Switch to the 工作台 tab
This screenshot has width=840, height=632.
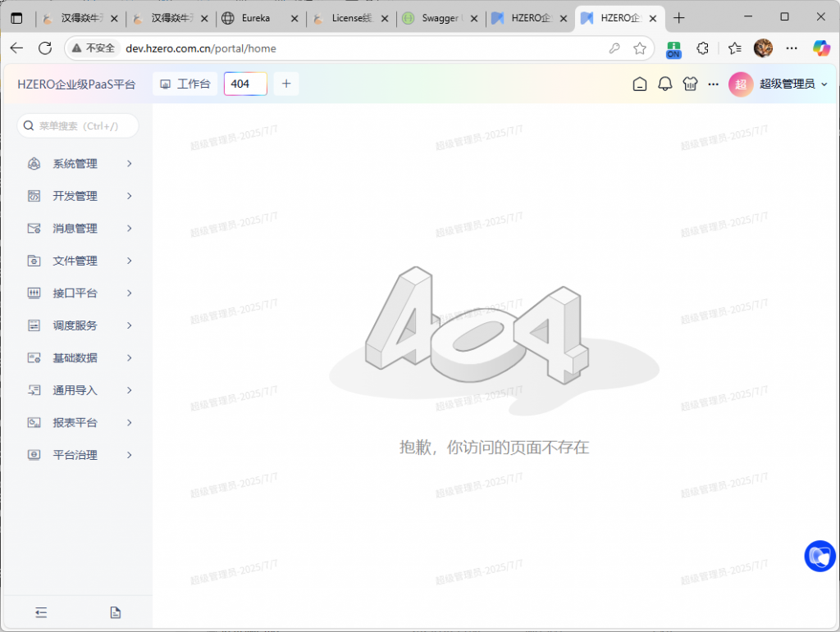tap(185, 84)
